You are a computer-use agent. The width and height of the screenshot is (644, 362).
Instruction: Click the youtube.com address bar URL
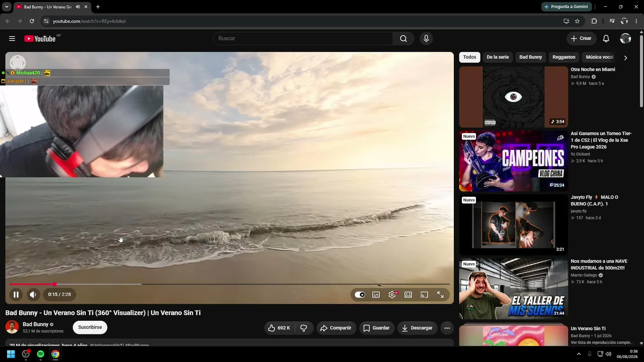89,21
